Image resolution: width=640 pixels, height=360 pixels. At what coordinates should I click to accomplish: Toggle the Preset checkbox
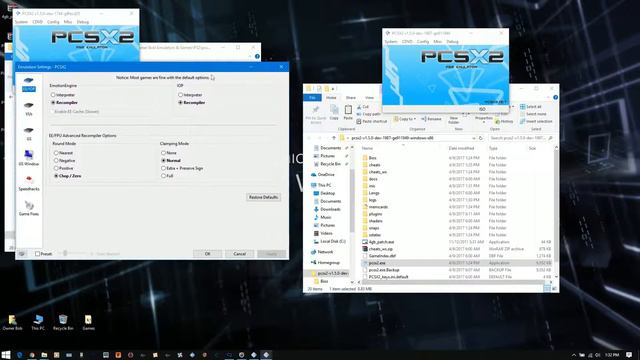(x=38, y=254)
